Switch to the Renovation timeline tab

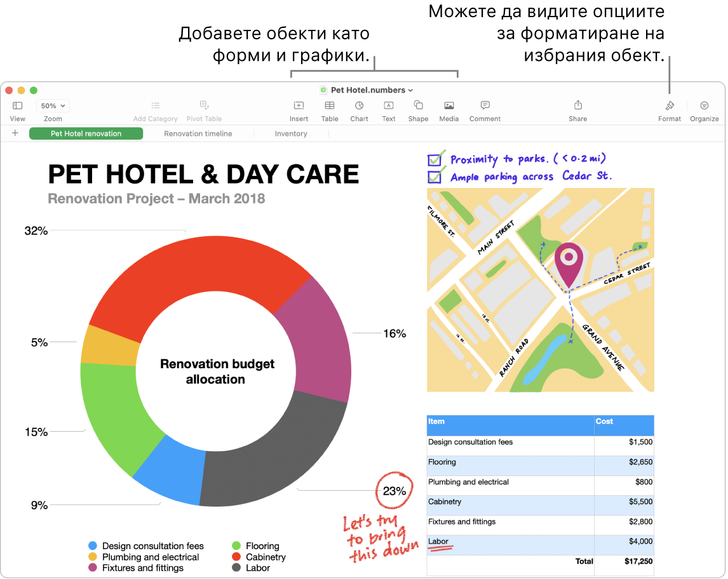click(x=198, y=133)
